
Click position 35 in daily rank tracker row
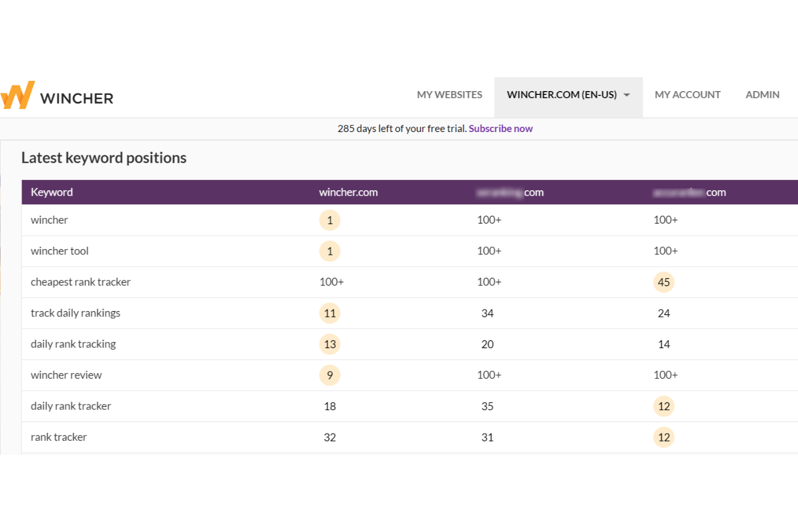pos(487,406)
